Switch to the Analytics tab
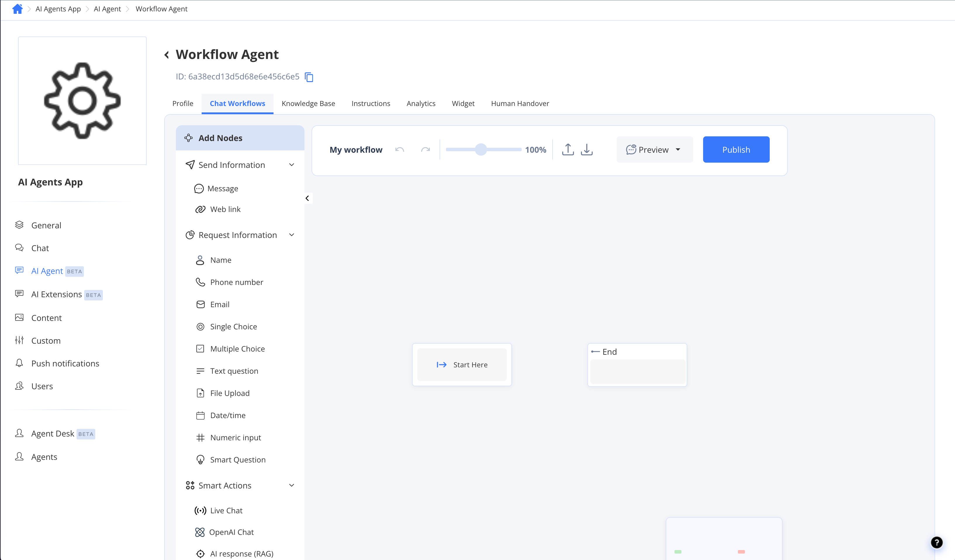This screenshot has height=560, width=955. click(x=421, y=103)
